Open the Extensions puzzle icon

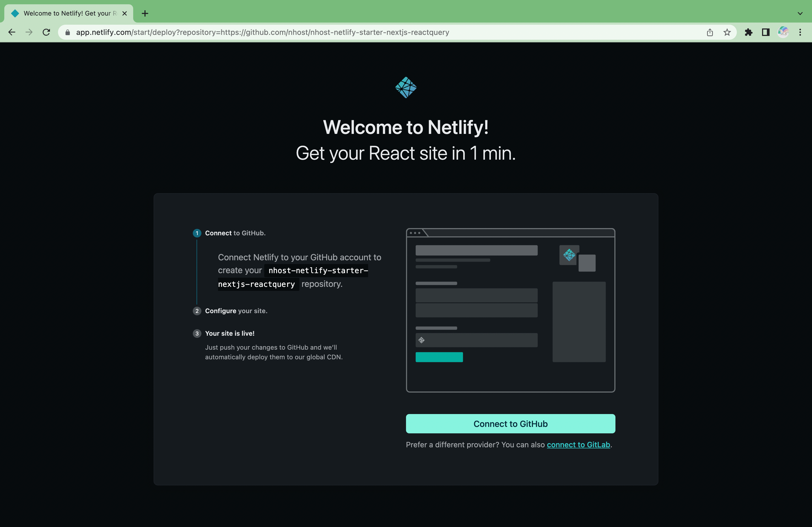[749, 32]
